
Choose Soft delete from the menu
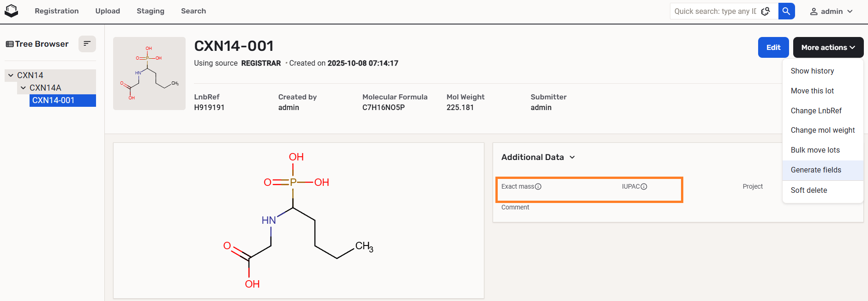pyautogui.click(x=809, y=190)
